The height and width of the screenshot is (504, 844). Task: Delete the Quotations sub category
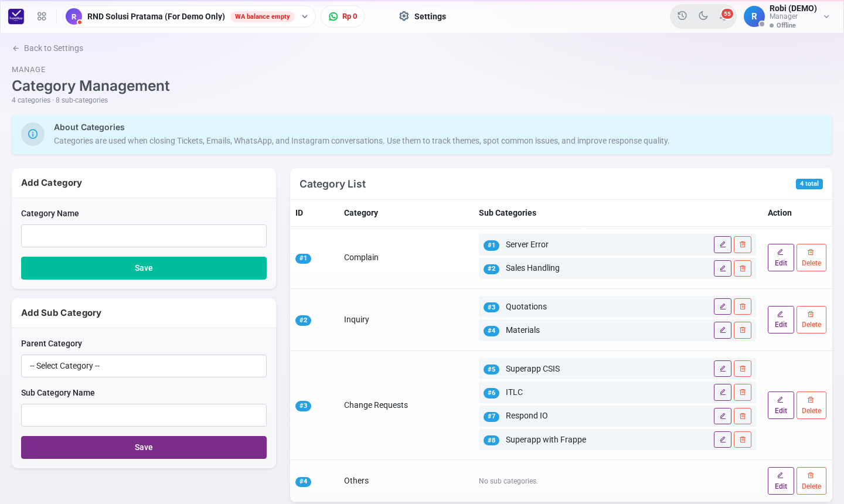[743, 307]
